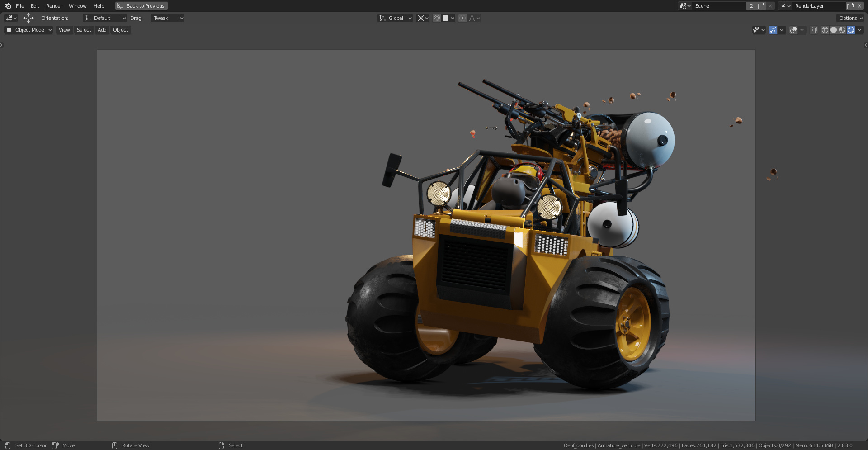
Task: Open the Render menu
Action: (54, 6)
